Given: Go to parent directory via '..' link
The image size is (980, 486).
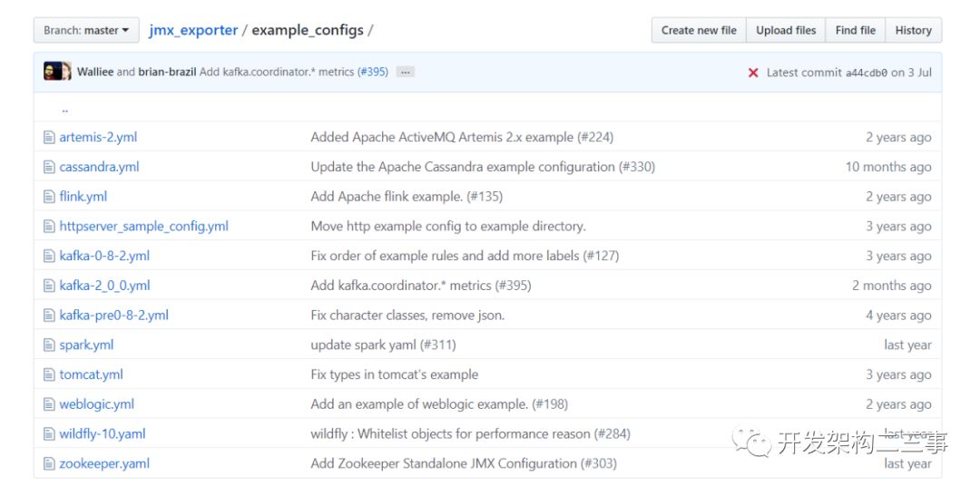Looking at the screenshot, I should (x=65, y=109).
